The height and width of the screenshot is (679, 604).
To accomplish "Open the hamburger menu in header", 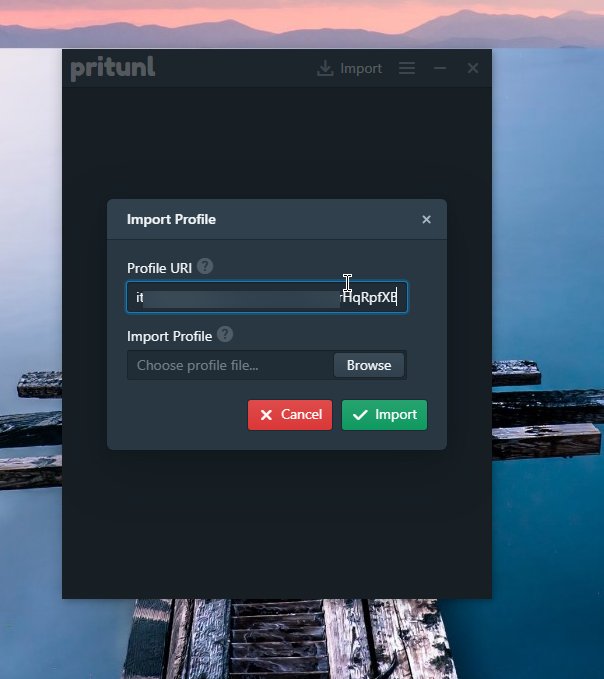I will coord(407,69).
